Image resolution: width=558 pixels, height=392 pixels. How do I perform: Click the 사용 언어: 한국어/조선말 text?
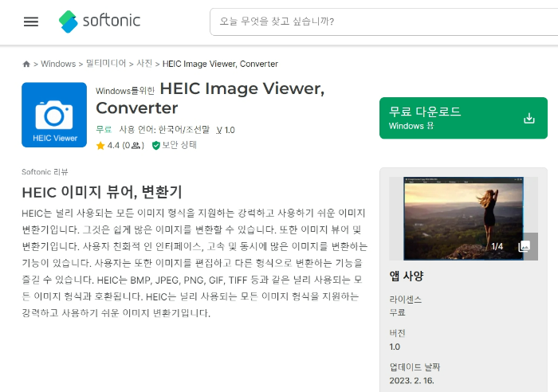pos(164,130)
